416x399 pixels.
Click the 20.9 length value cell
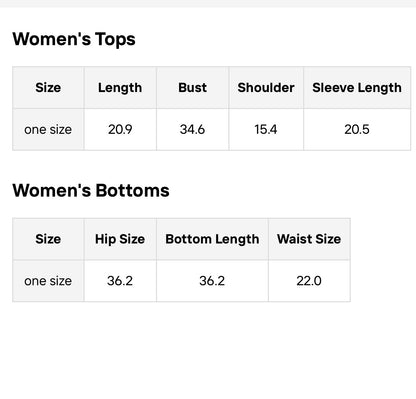tap(120, 129)
